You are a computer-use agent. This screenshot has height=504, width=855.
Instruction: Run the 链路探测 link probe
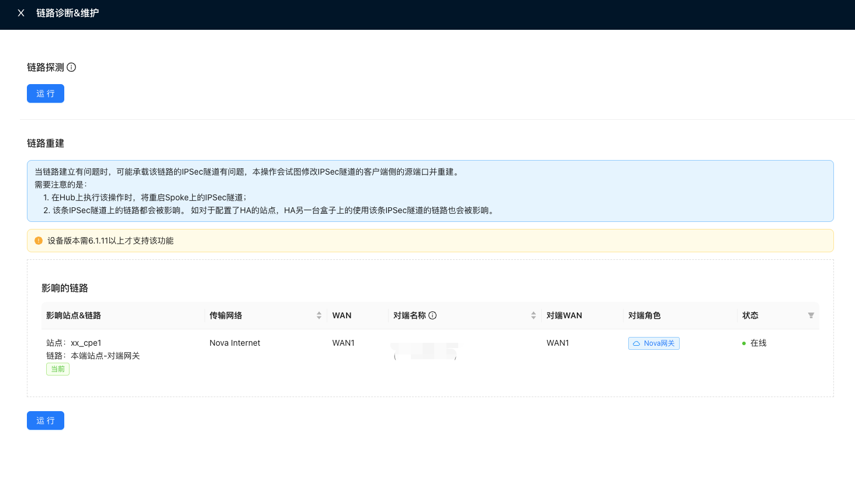tap(46, 93)
